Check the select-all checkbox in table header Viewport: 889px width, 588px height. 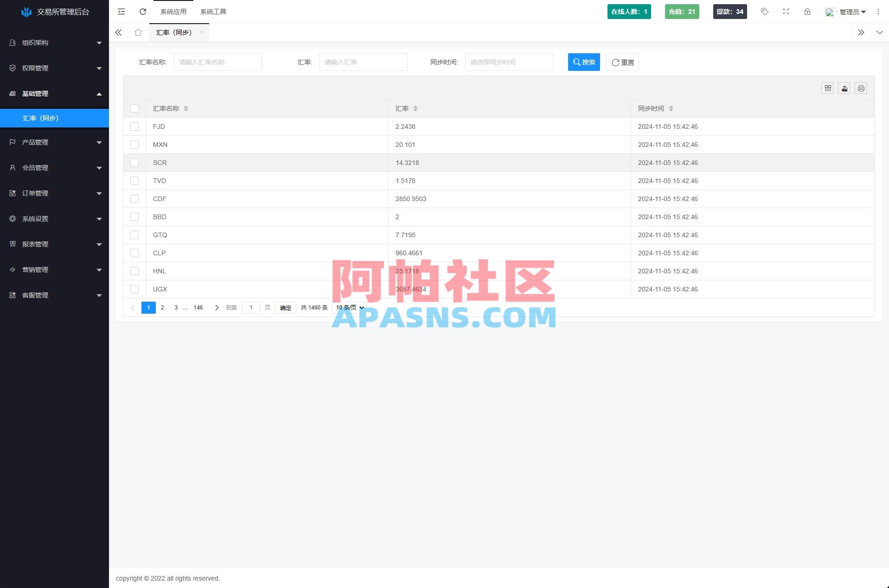(x=134, y=108)
